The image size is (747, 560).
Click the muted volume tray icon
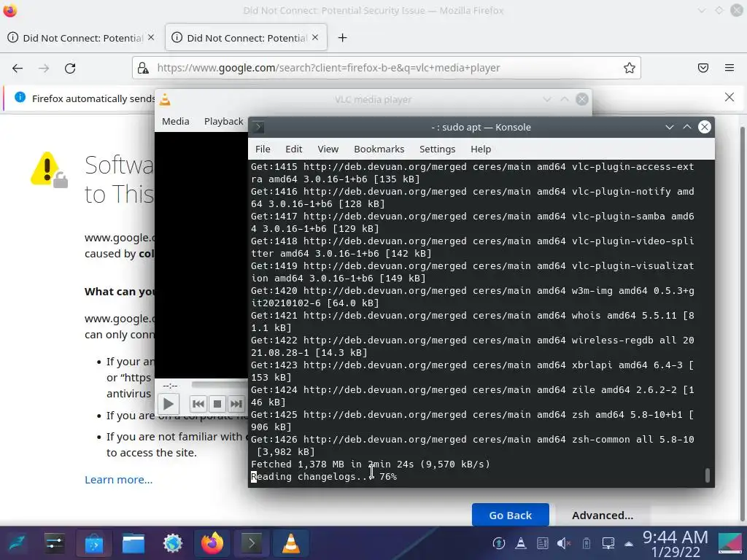click(564, 543)
